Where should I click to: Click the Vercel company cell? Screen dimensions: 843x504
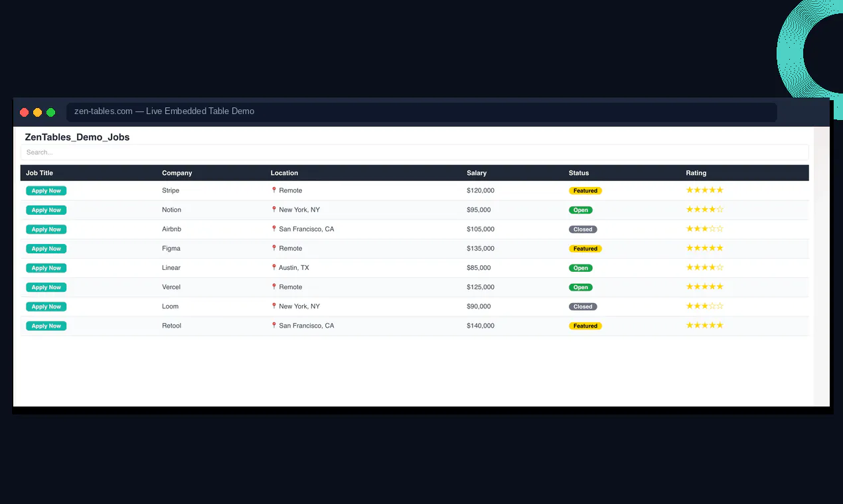(x=171, y=286)
